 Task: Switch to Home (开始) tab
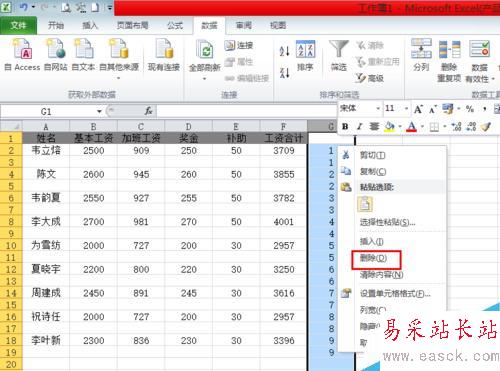pos(56,25)
